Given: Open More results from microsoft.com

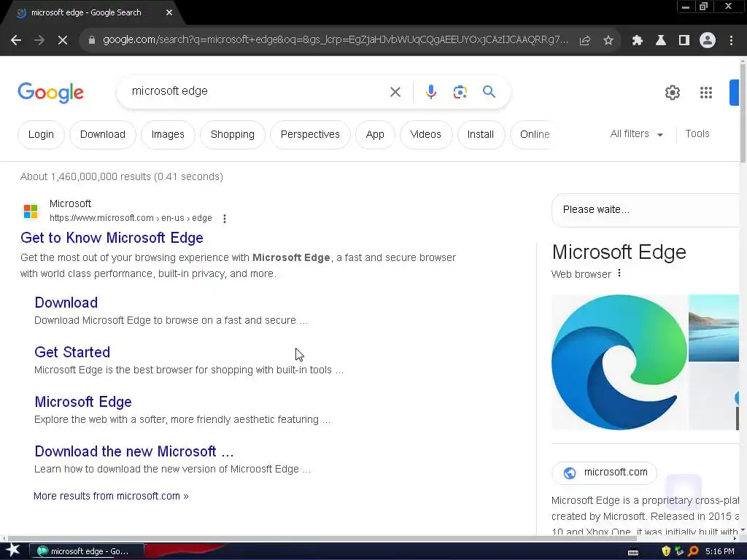Looking at the screenshot, I should (111, 496).
